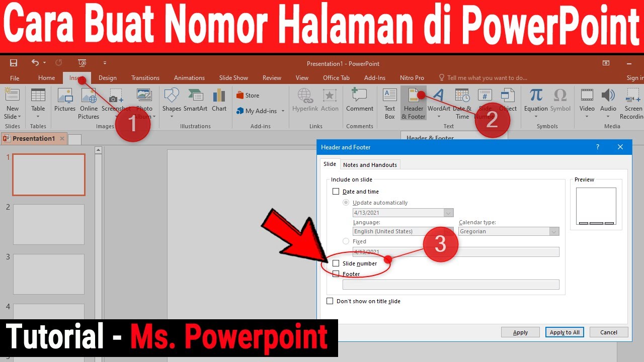Image resolution: width=644 pixels, height=362 pixels.
Task: Open the Nitro Pro tab
Action: tap(412, 78)
